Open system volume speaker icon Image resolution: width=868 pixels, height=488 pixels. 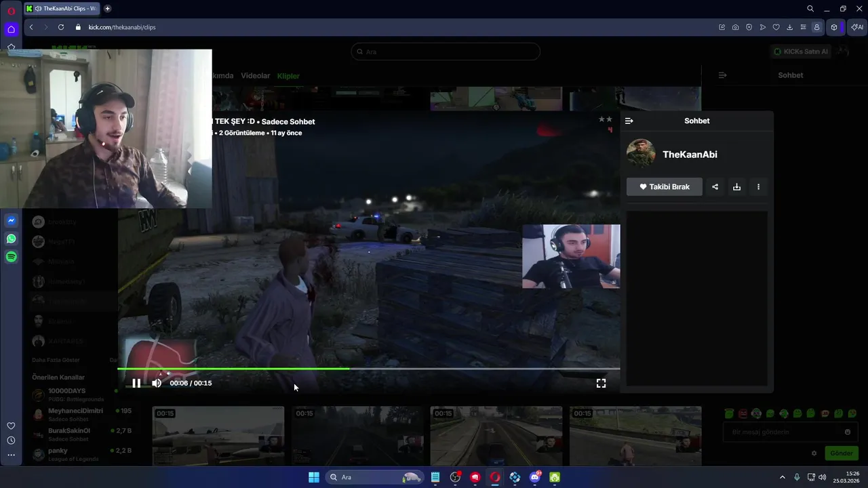tap(823, 477)
